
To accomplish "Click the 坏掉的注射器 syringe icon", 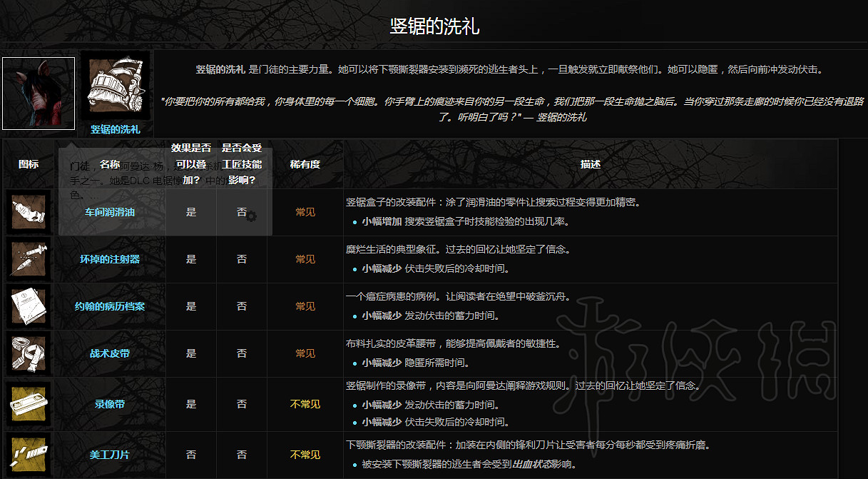I will pyautogui.click(x=28, y=259).
